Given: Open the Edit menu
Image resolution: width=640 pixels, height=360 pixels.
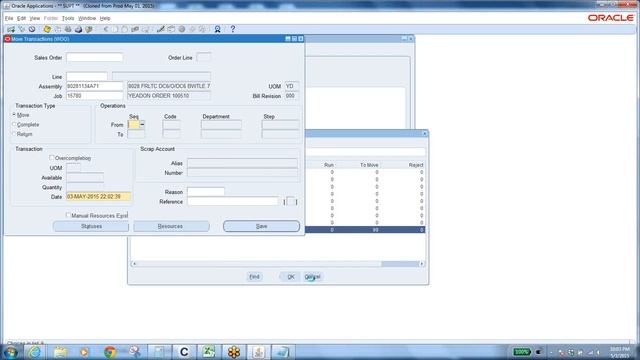Looking at the screenshot, I should (x=21, y=18).
